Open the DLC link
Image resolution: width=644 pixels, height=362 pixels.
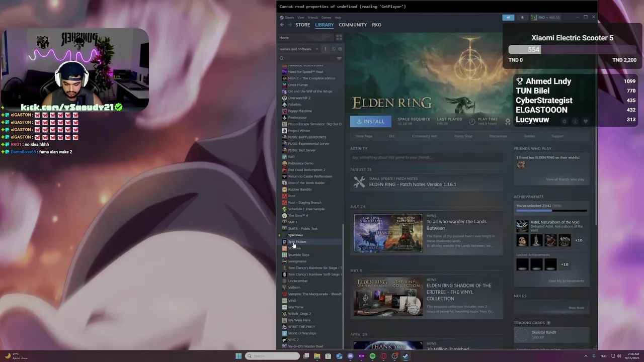click(392, 136)
